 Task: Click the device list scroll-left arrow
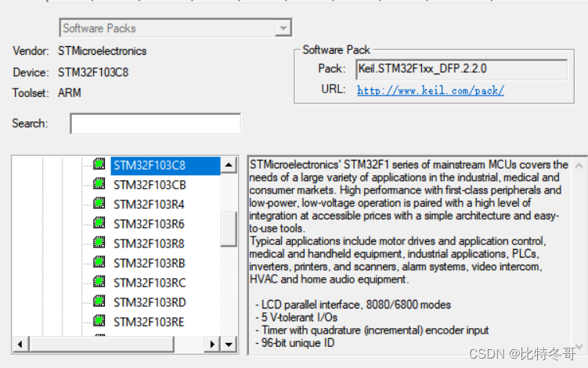point(21,344)
